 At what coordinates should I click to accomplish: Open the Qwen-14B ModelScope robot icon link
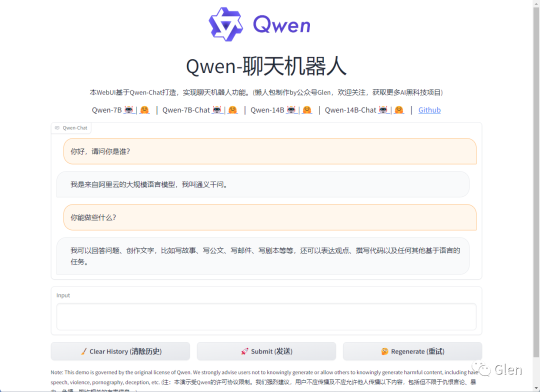[x=291, y=110]
